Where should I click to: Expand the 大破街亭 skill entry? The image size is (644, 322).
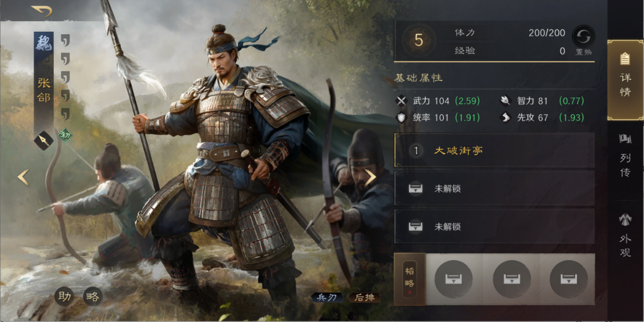[x=494, y=150]
